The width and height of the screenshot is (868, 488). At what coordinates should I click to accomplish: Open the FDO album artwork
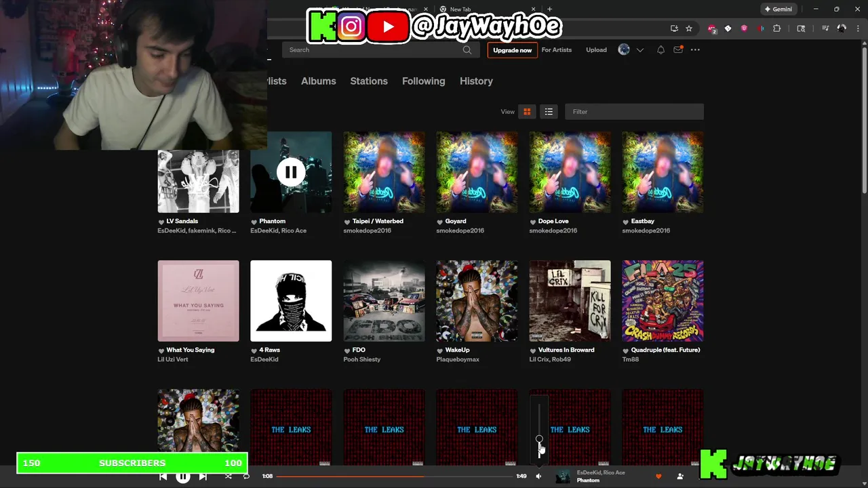[x=384, y=301]
